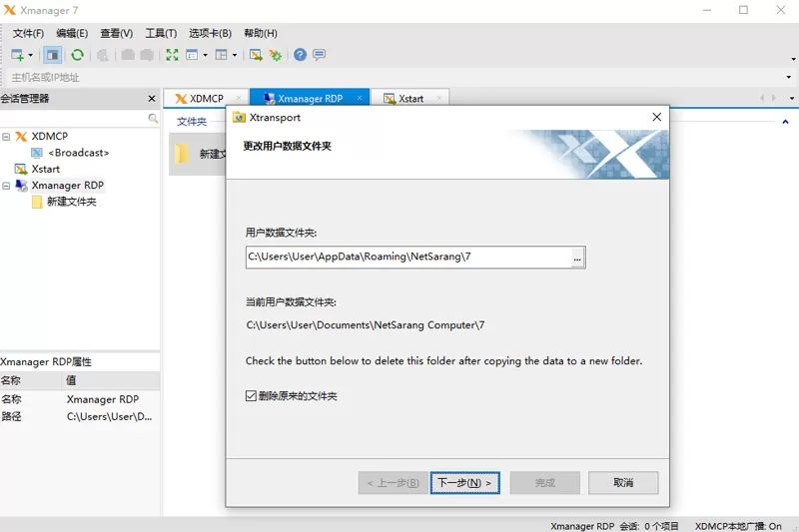Click 0 个项目 in the status bar
The image size is (799, 532).
661,526
